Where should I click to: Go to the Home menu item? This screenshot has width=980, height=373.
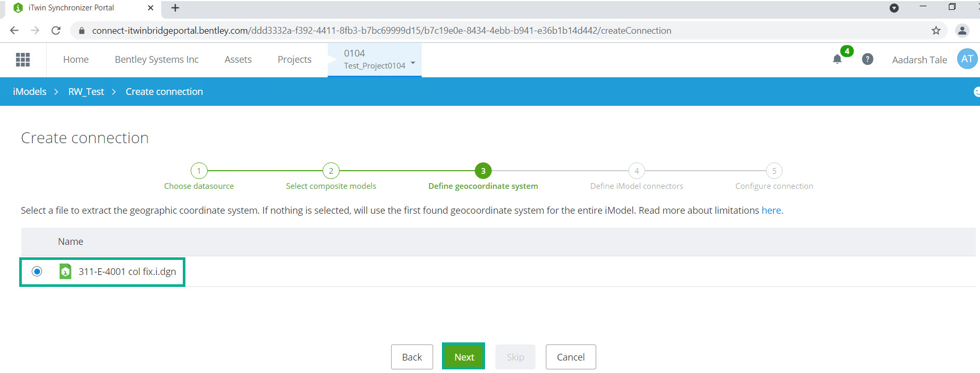tap(76, 60)
